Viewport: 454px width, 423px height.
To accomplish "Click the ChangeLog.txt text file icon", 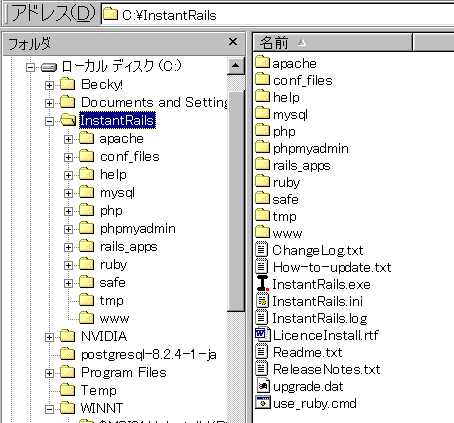I will (262, 249).
